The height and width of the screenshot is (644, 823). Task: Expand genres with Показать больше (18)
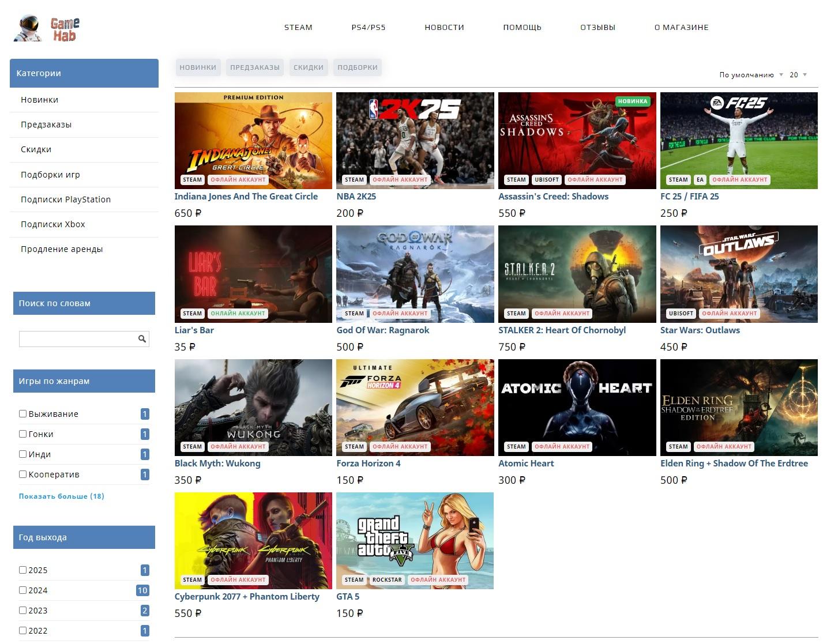click(x=62, y=496)
